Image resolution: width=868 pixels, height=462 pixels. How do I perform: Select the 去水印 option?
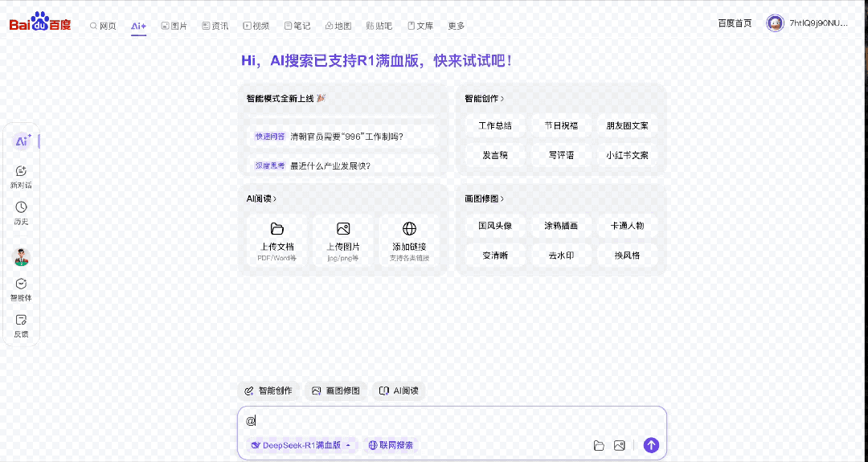561,256
